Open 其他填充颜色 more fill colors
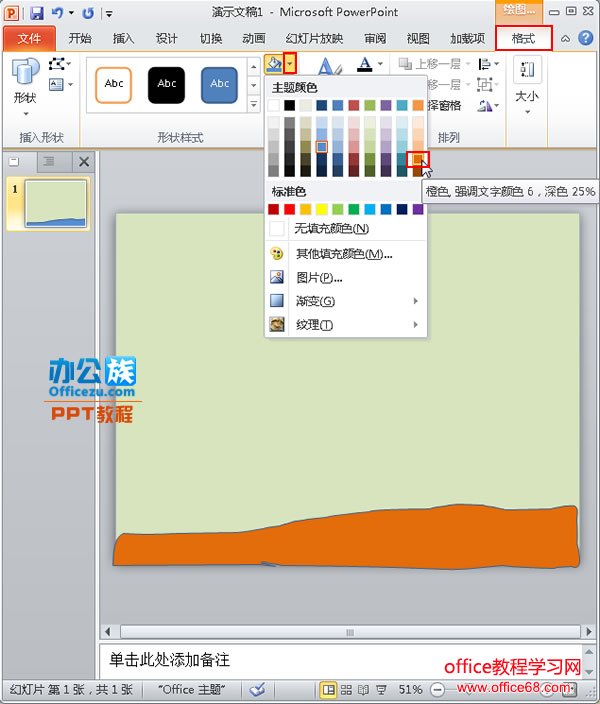The width and height of the screenshot is (600, 704). point(346,254)
